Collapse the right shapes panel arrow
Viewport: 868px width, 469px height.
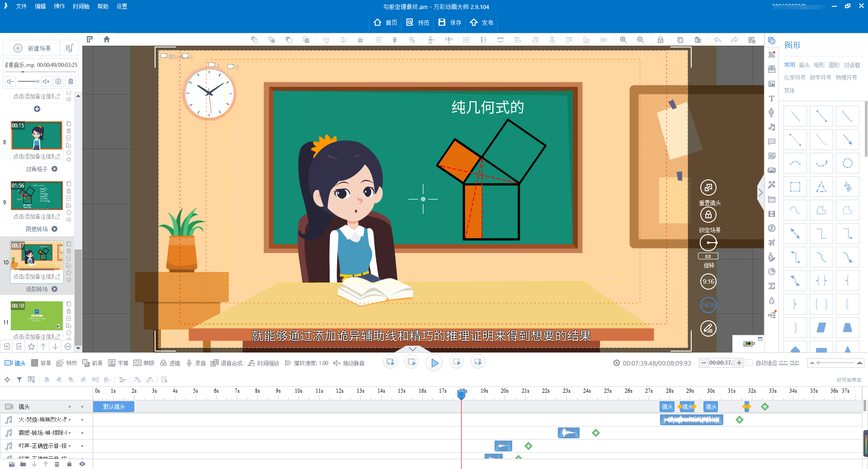point(760,192)
